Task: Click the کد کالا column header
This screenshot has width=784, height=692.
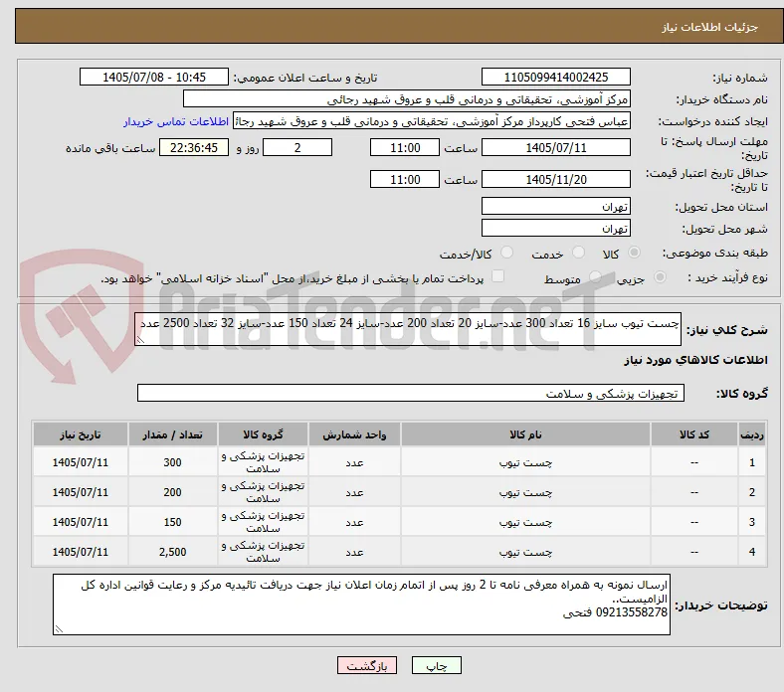Action: coord(694,434)
